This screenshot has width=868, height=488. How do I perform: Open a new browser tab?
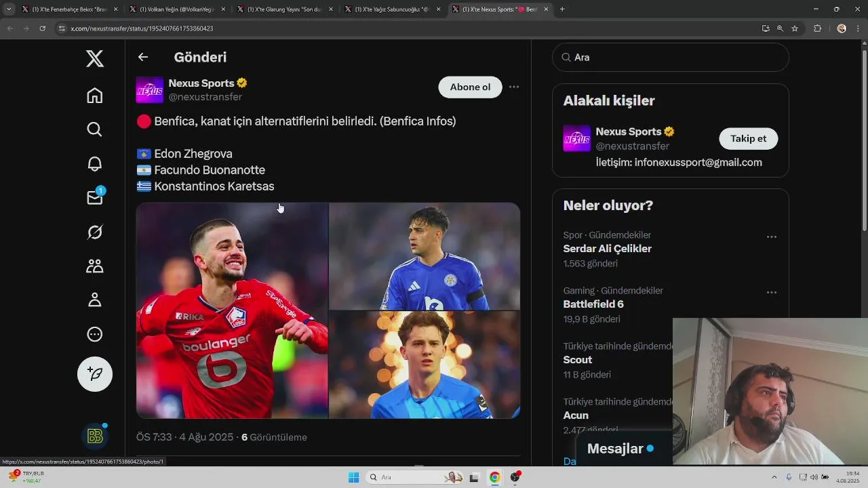point(562,9)
